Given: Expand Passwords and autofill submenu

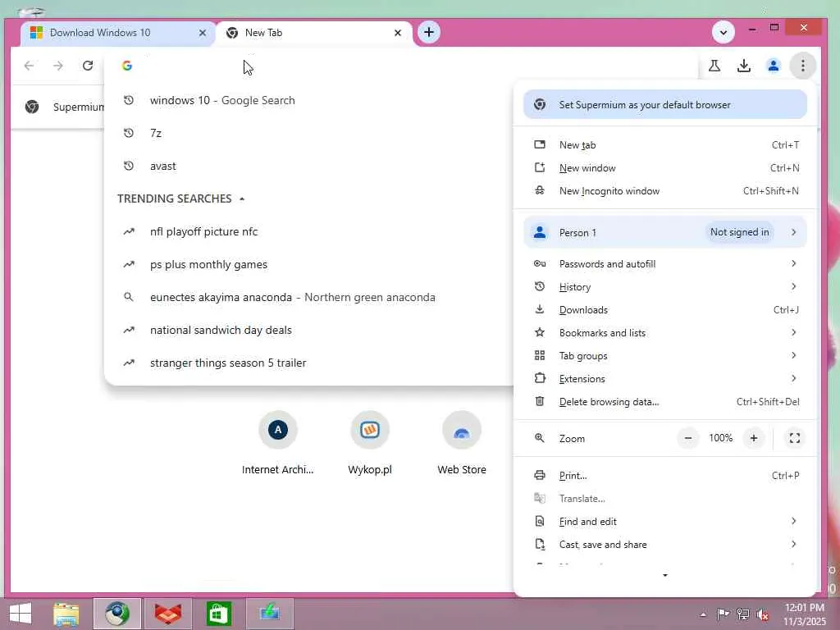Looking at the screenshot, I should [x=664, y=263].
